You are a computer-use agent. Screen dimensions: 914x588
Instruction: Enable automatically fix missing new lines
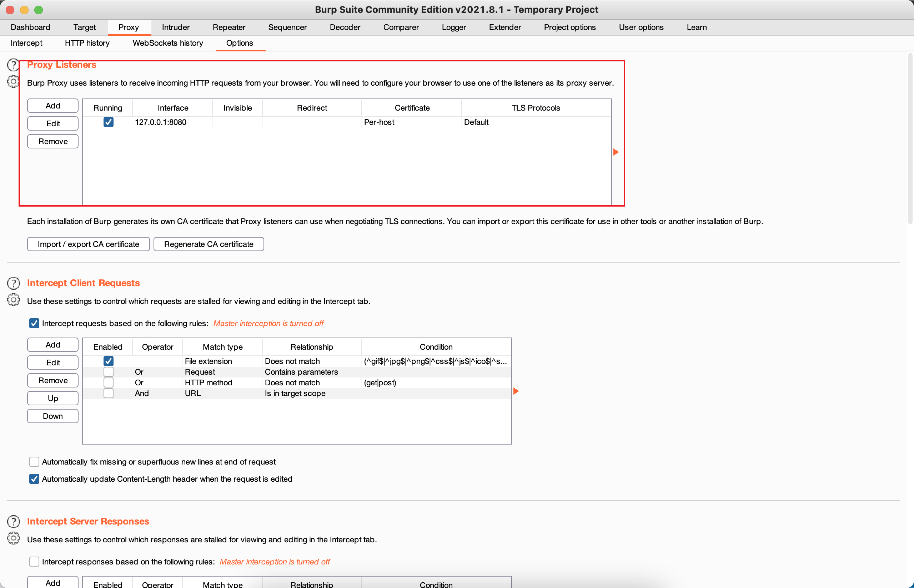pyautogui.click(x=34, y=462)
